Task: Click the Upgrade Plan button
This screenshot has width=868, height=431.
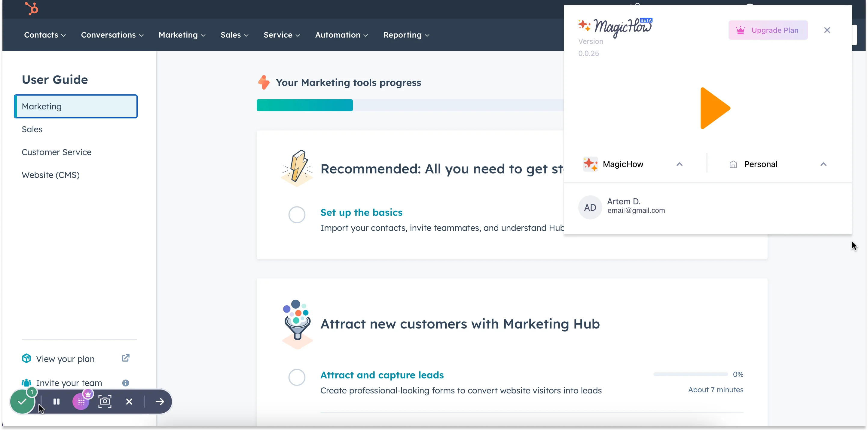Action: tap(768, 30)
